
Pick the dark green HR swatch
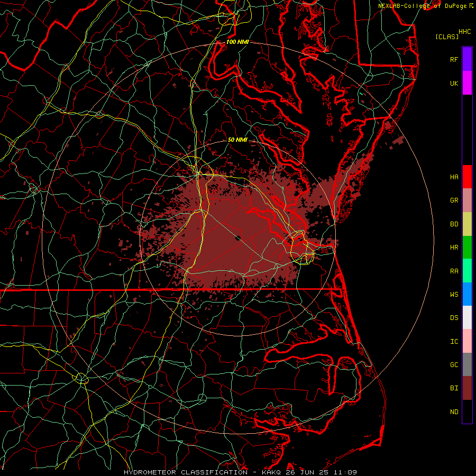click(x=467, y=248)
